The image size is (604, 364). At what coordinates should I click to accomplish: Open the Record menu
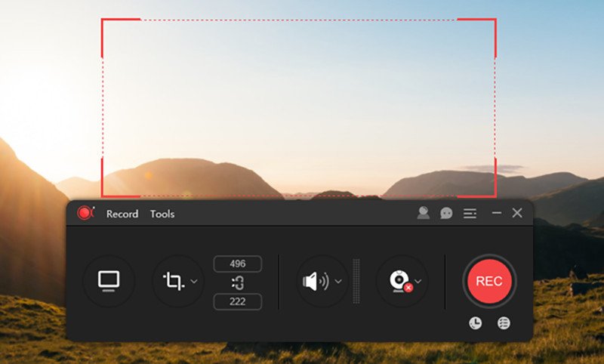122,214
